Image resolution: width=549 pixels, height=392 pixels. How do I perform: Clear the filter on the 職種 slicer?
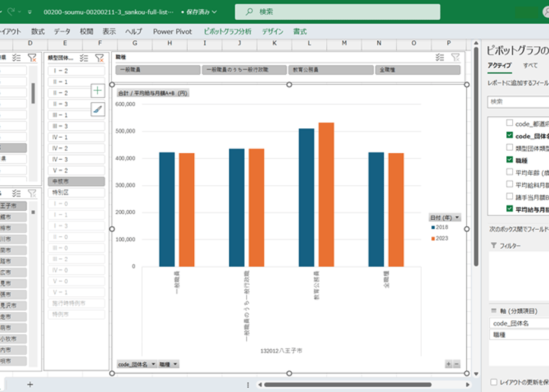(456, 58)
